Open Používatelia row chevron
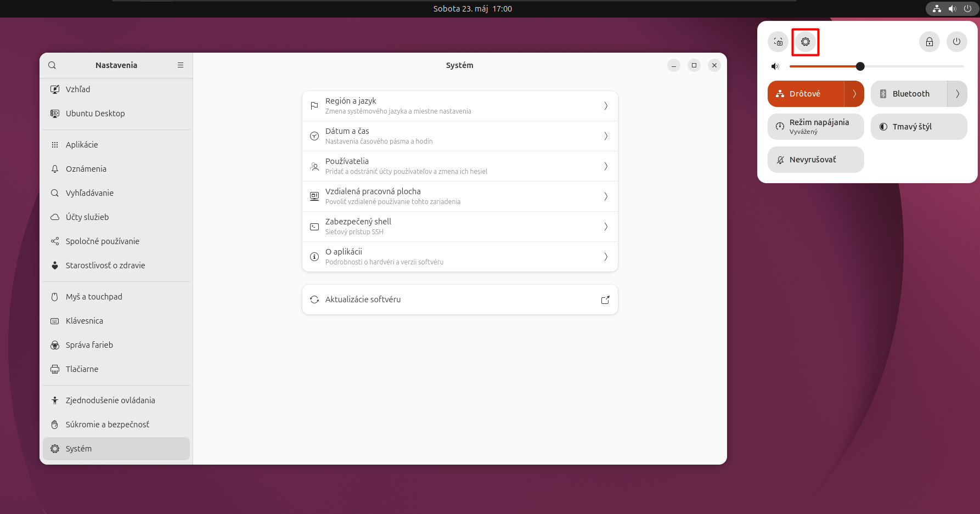 tap(606, 166)
